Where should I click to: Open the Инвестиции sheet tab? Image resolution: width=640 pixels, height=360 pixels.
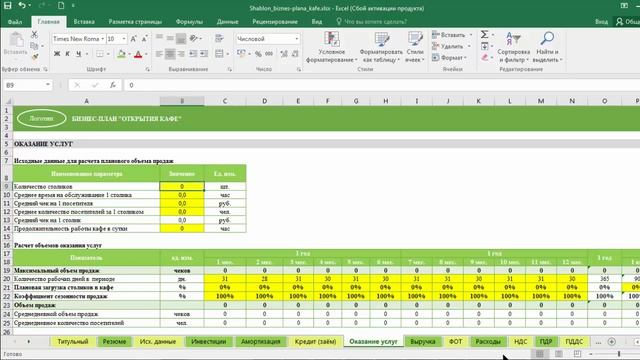click(209, 342)
